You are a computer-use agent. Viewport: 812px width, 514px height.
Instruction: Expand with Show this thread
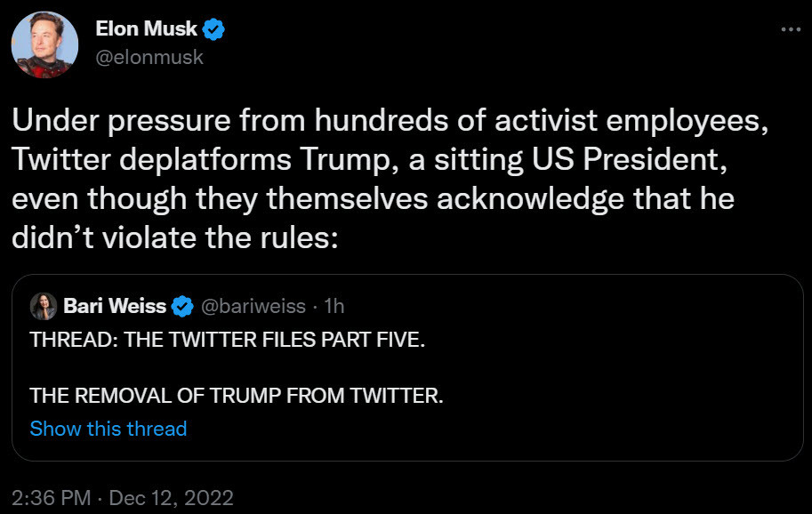coord(109,429)
